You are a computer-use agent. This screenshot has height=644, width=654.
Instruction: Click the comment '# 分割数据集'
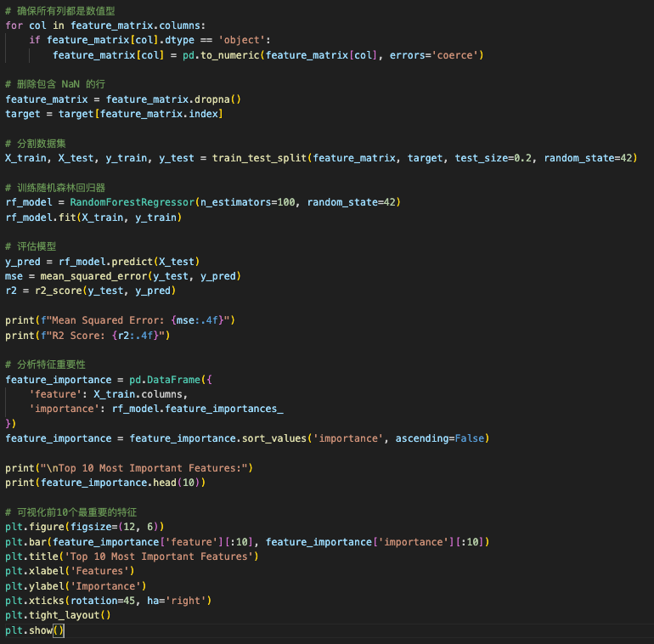[36, 144]
